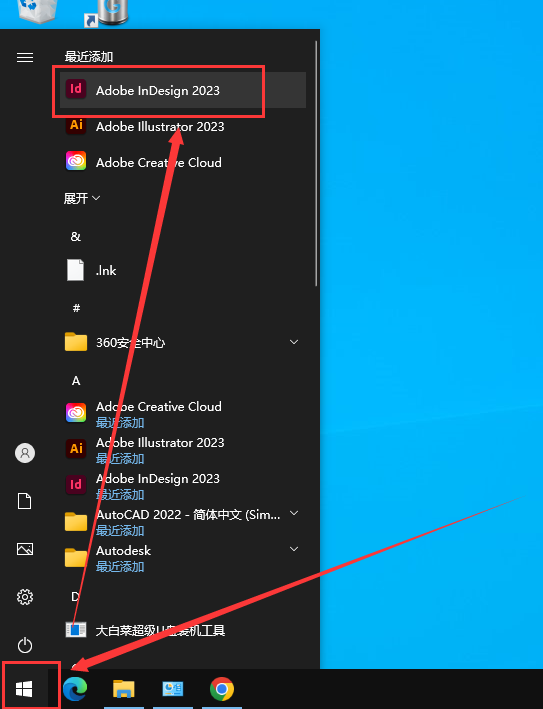The width and height of the screenshot is (543, 709).
Task: Open the Recycle Bin on desktop
Action: pos(38,10)
